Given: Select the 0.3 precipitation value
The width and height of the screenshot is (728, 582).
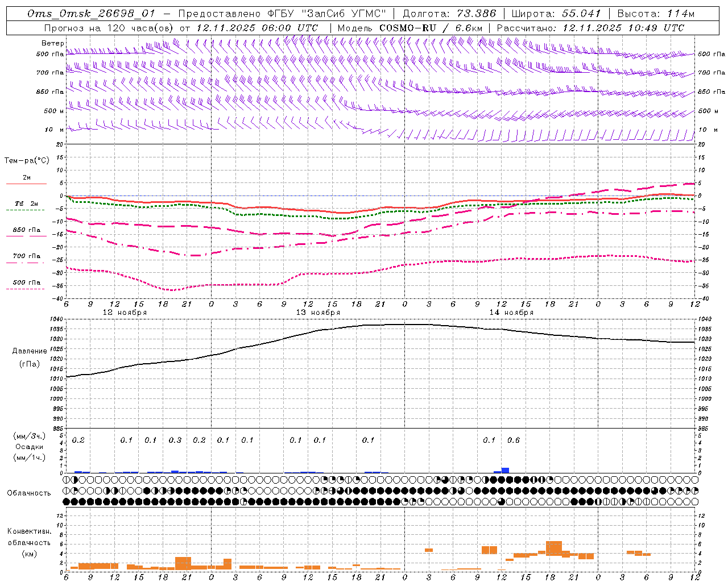Looking at the screenshot, I should click(175, 440).
